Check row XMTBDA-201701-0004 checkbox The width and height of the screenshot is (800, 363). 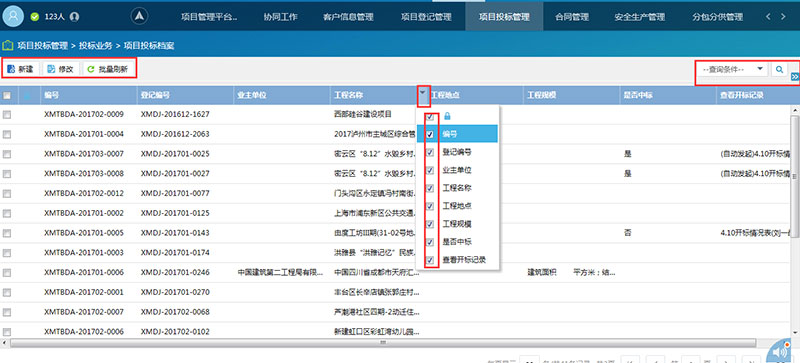[x=7, y=134]
